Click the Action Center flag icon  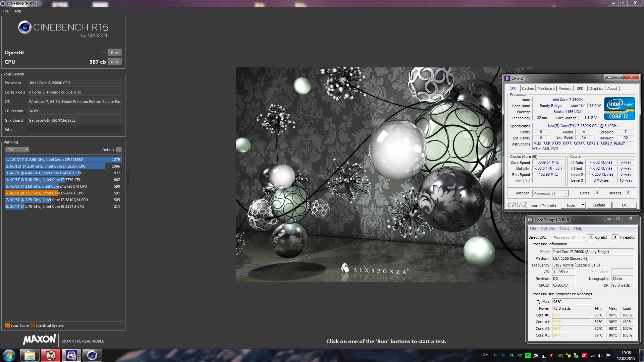(x=608, y=356)
